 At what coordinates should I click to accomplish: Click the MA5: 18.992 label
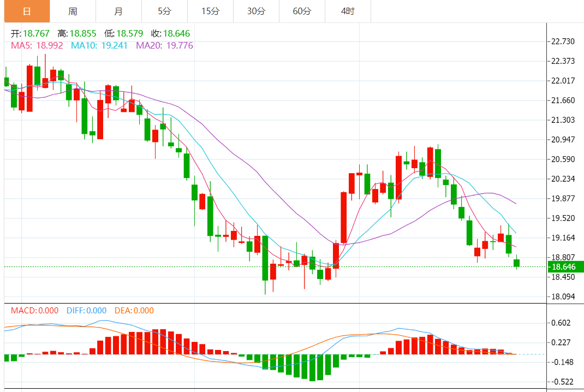pyautogui.click(x=37, y=45)
